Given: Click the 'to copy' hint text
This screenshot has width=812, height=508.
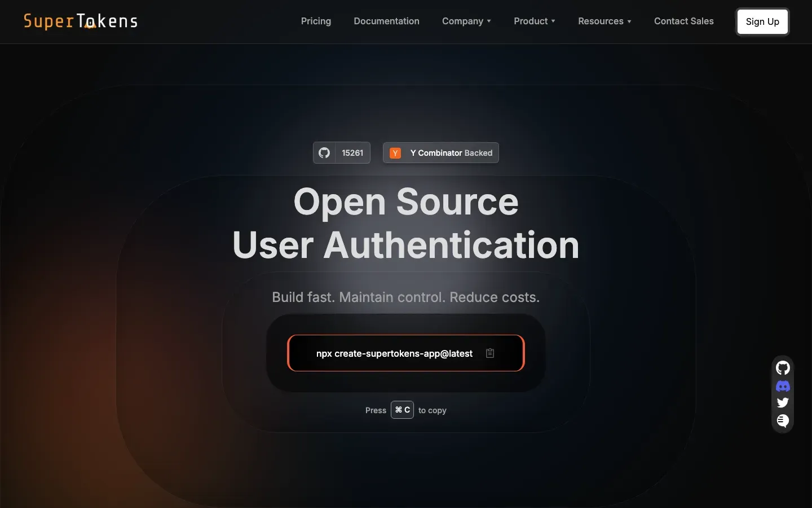Looking at the screenshot, I should (433, 410).
